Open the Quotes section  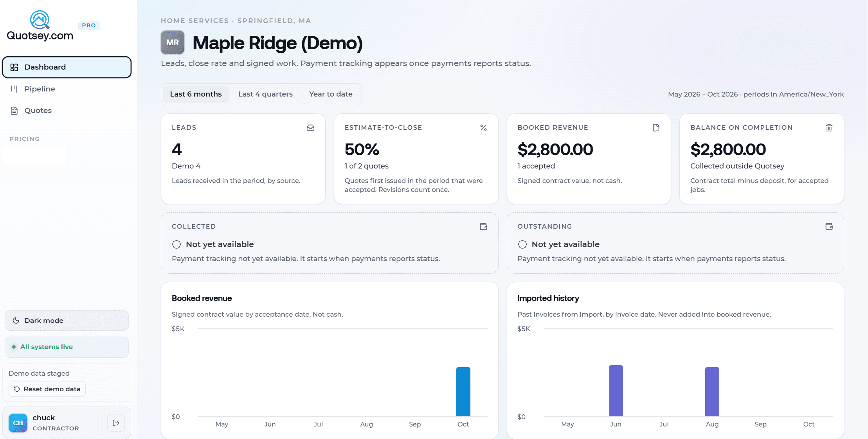coord(67,111)
